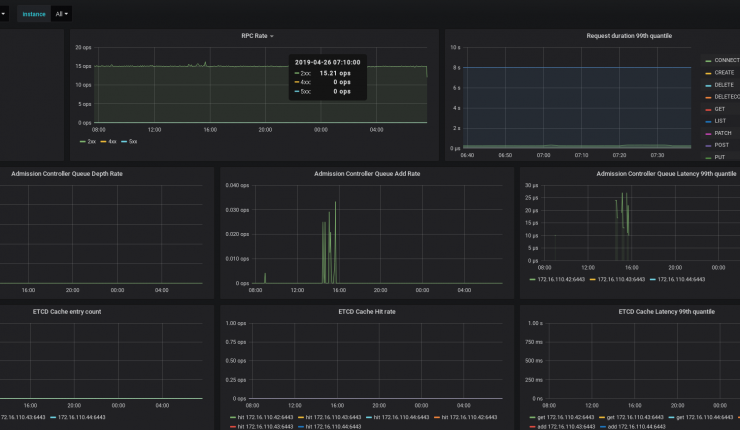
Task: Toggle yellow 'hit 172.16.110.43:6443' in Hit rate legend
Action: 329,417
